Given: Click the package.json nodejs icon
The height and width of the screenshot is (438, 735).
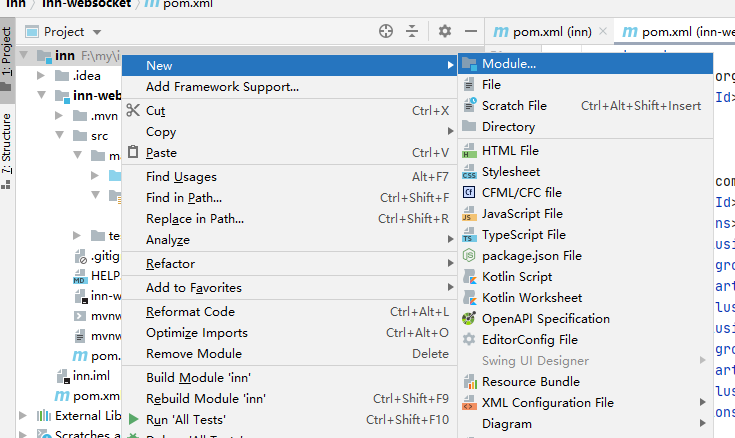Looking at the screenshot, I should tap(469, 256).
